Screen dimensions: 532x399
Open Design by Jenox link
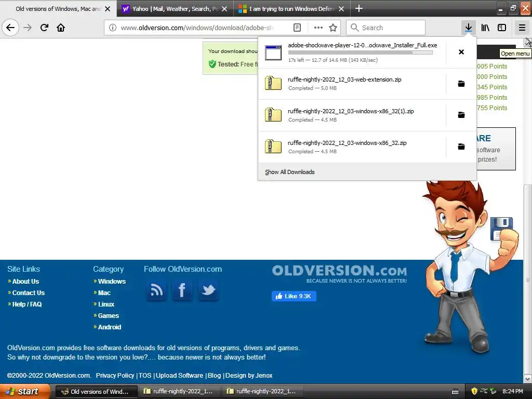249,375
